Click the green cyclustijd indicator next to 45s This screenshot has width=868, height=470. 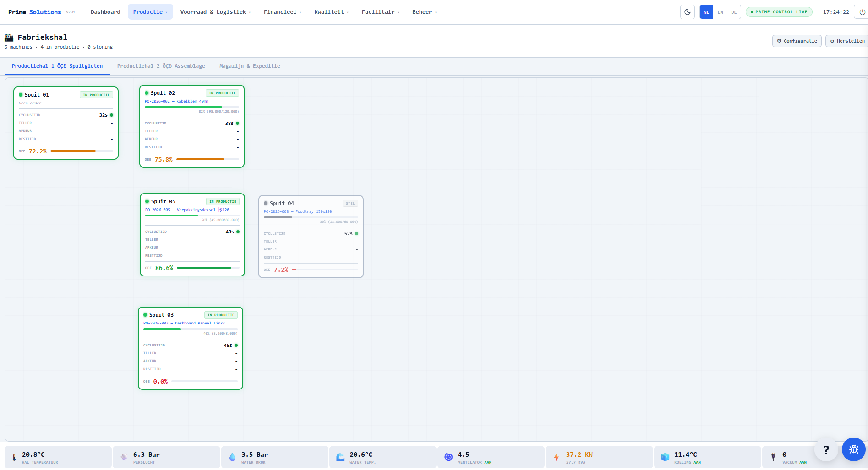236,346
